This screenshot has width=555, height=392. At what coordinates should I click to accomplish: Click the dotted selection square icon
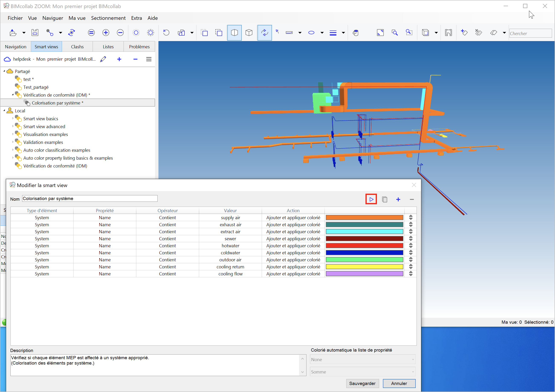click(204, 33)
